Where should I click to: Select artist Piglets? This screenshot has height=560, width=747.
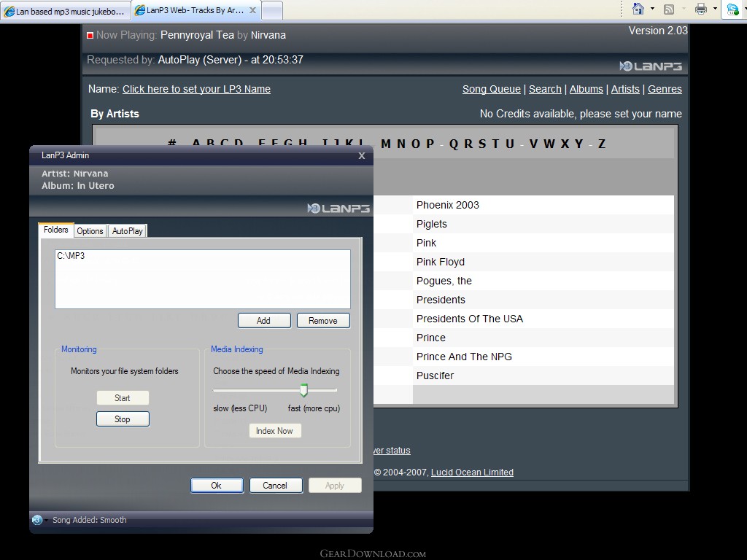(432, 225)
